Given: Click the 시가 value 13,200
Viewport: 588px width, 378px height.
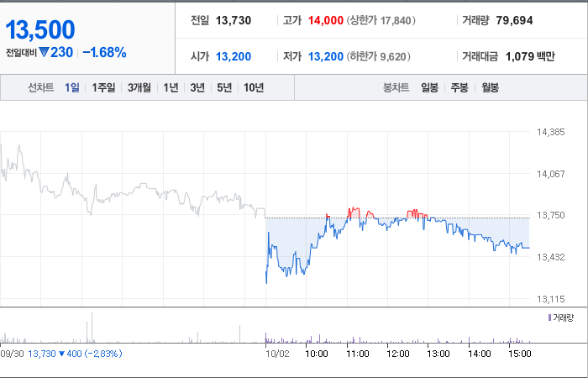Looking at the screenshot, I should [234, 56].
